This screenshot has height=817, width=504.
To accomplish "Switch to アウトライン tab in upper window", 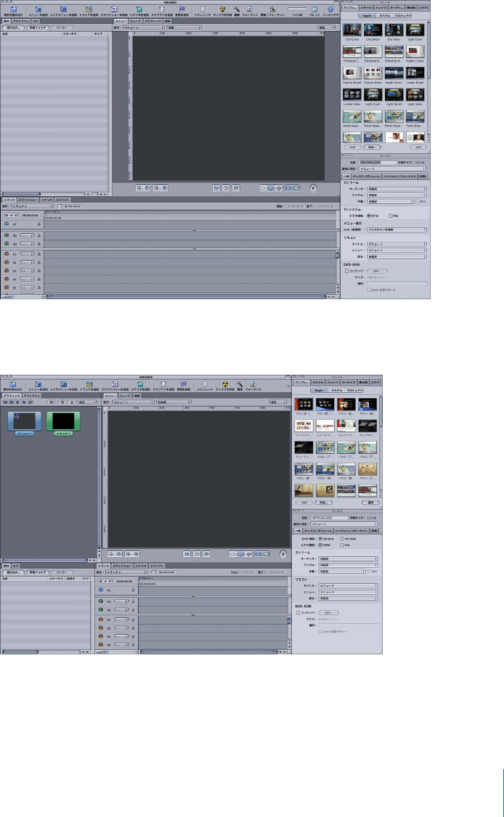I will [21, 21].
